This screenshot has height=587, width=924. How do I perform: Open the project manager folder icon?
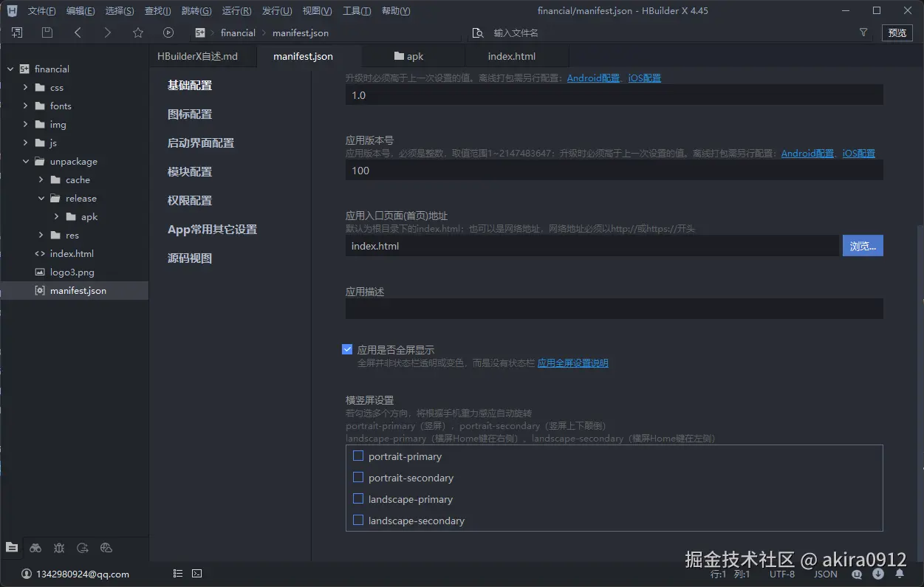[x=12, y=547]
